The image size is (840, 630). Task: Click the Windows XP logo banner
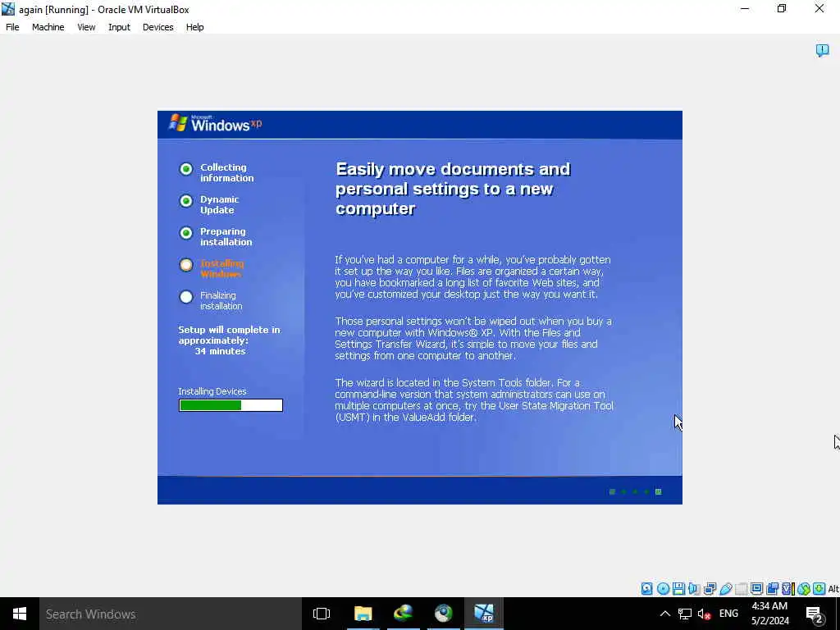[x=216, y=124]
